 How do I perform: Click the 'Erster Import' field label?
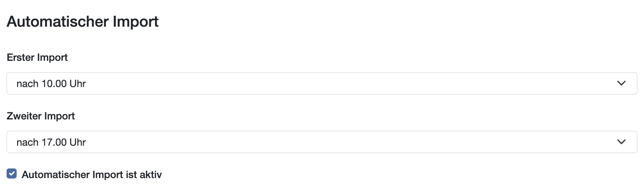[x=37, y=57]
